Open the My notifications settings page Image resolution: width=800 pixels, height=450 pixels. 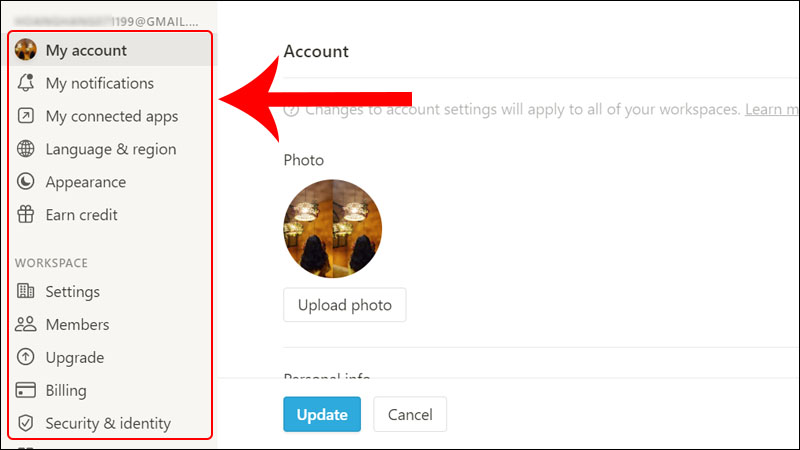tap(99, 83)
